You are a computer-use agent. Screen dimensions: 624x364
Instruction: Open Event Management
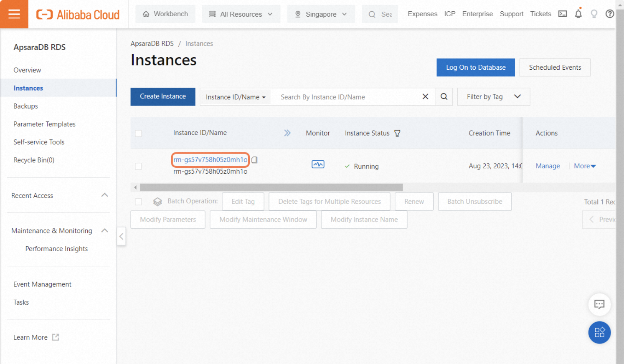click(42, 284)
